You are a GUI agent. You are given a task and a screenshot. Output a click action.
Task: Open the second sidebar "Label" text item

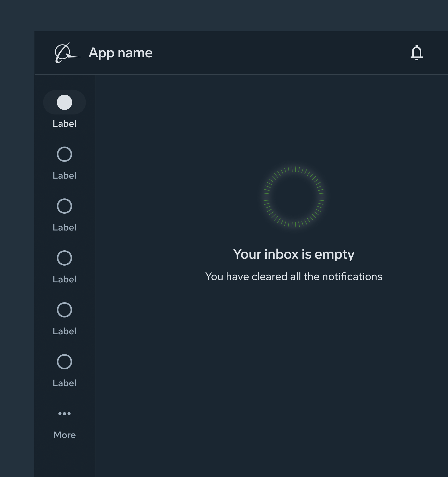(x=64, y=176)
